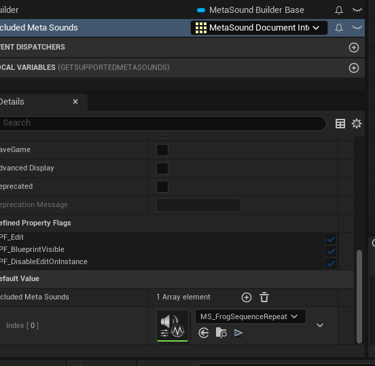Open the property matrix table view icon
This screenshot has width=375, height=366.
(340, 124)
